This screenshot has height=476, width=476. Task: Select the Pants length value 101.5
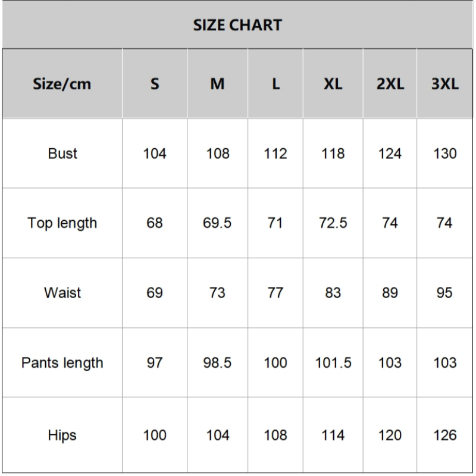click(x=333, y=362)
